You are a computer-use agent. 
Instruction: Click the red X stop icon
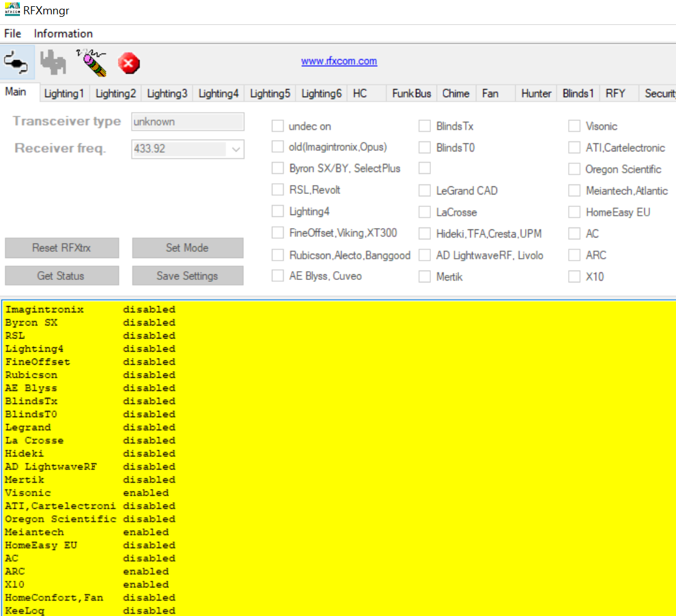pyautogui.click(x=128, y=62)
